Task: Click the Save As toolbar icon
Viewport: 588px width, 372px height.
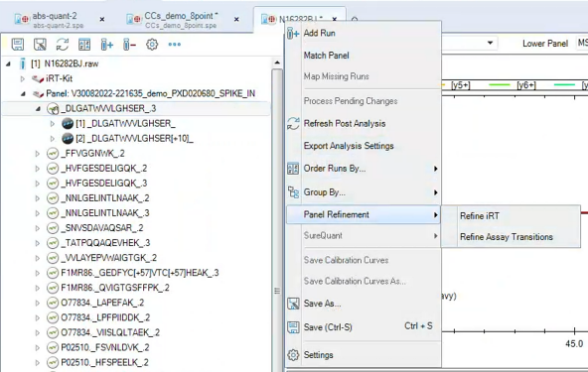Action: (x=40, y=45)
